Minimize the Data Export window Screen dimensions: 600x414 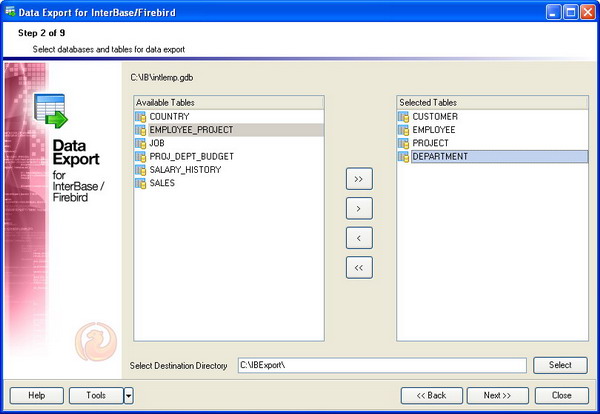click(x=553, y=12)
